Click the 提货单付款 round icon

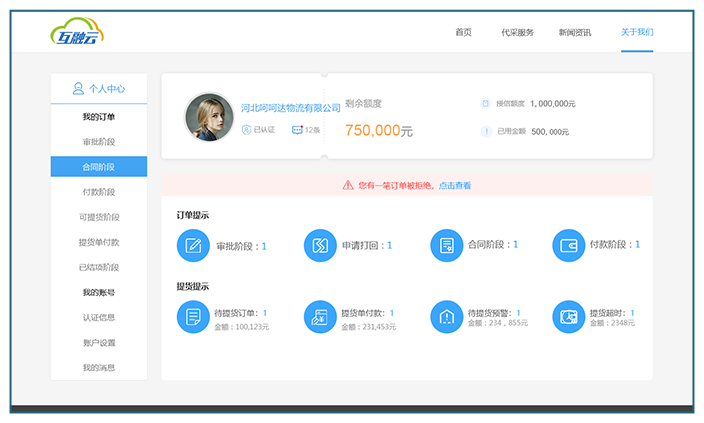(x=320, y=317)
